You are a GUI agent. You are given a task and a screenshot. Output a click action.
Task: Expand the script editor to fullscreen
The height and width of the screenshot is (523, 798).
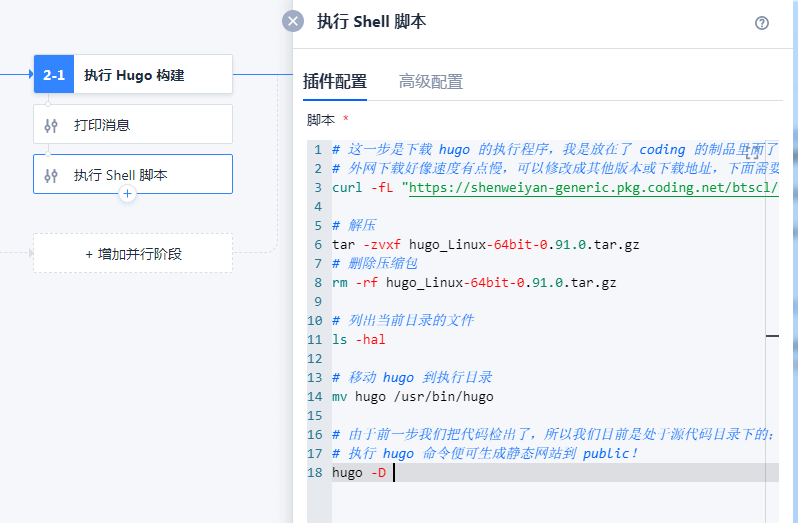coord(752,152)
